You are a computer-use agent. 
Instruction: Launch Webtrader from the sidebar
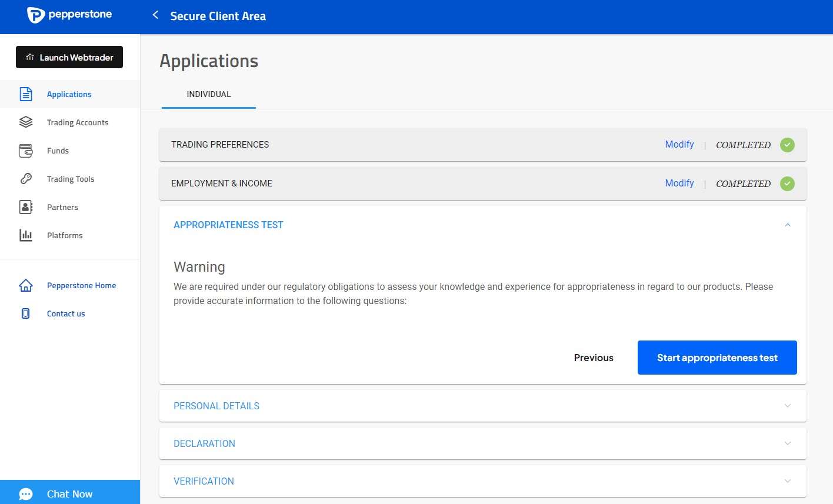point(69,57)
